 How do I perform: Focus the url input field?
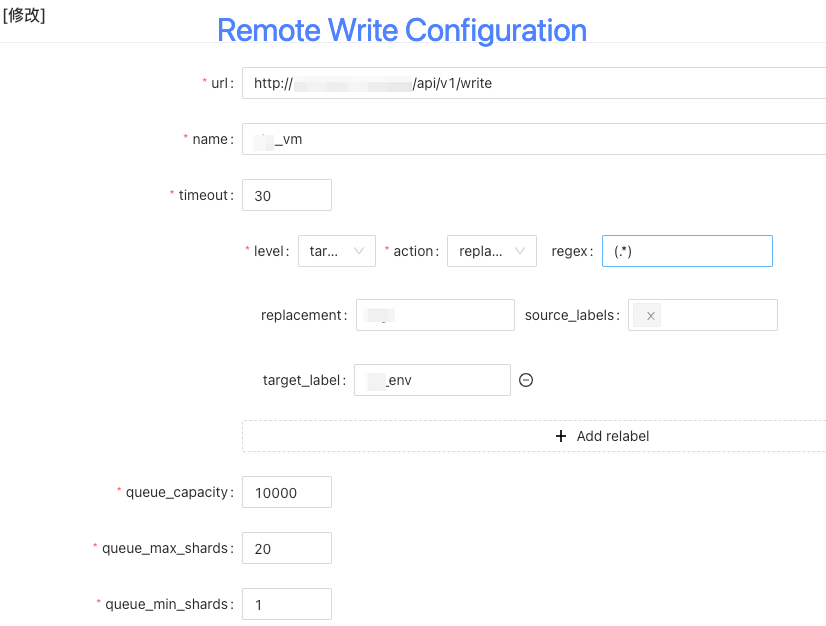[x=534, y=83]
